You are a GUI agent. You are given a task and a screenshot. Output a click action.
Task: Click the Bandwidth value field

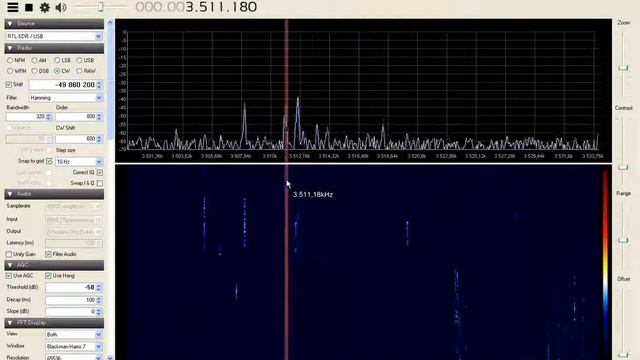click(26, 117)
